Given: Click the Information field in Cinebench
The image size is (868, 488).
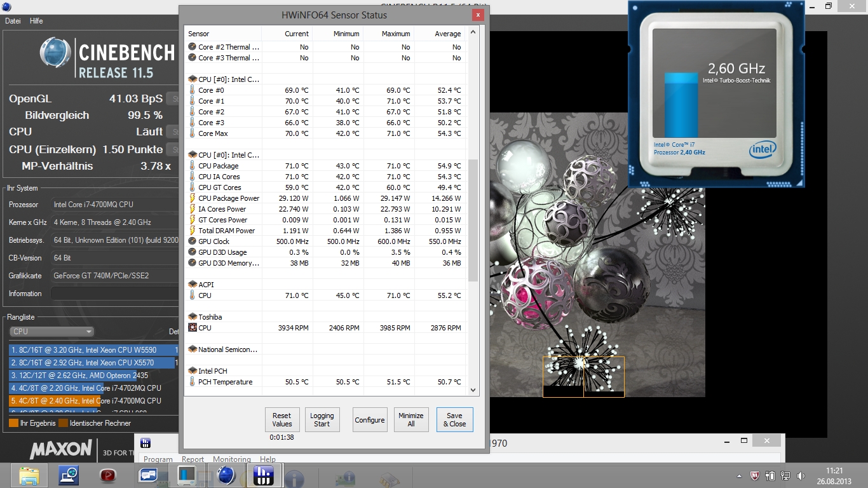Looking at the screenshot, I should point(114,294).
